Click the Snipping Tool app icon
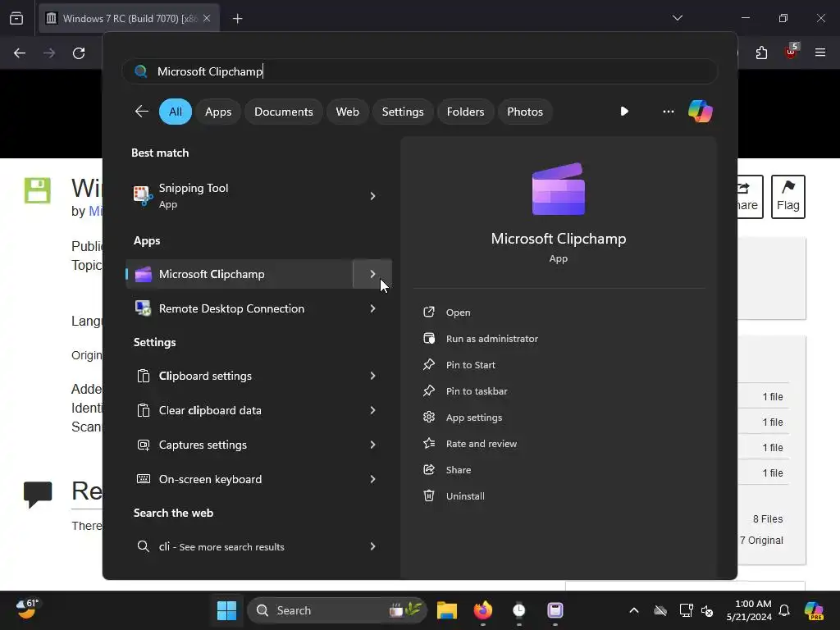The width and height of the screenshot is (840, 630). tap(143, 195)
